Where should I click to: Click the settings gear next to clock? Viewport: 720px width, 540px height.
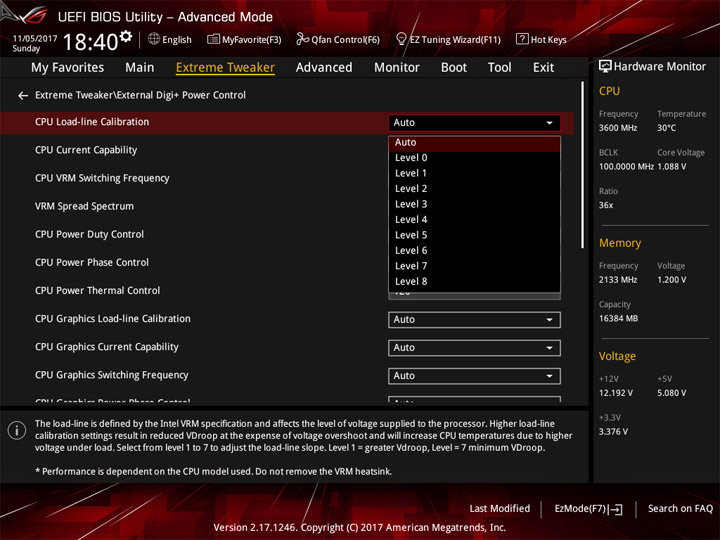click(125, 36)
